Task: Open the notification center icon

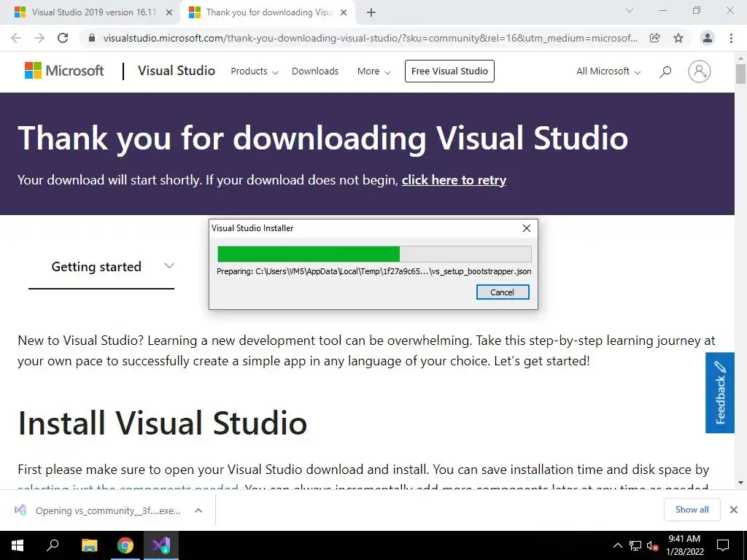Action: (723, 545)
